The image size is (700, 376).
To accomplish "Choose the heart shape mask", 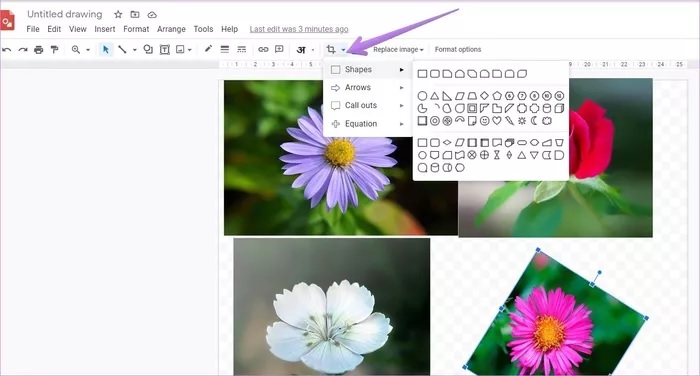I will (497, 121).
